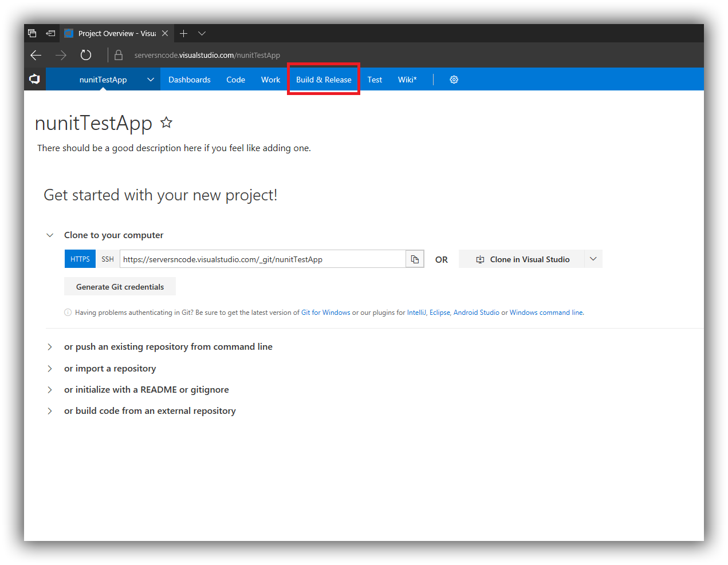This screenshot has width=728, height=565.
Task: Expand the import a repository section
Action: (50, 369)
